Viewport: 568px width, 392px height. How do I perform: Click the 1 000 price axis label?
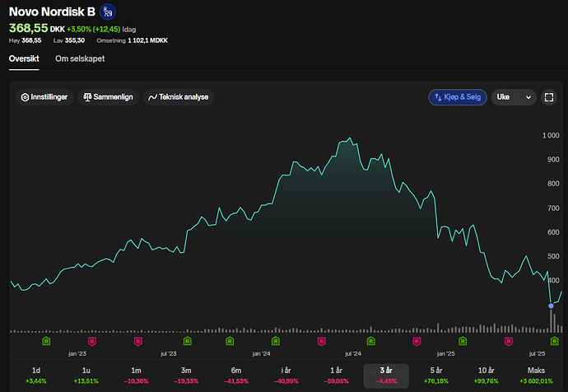pyautogui.click(x=551, y=136)
